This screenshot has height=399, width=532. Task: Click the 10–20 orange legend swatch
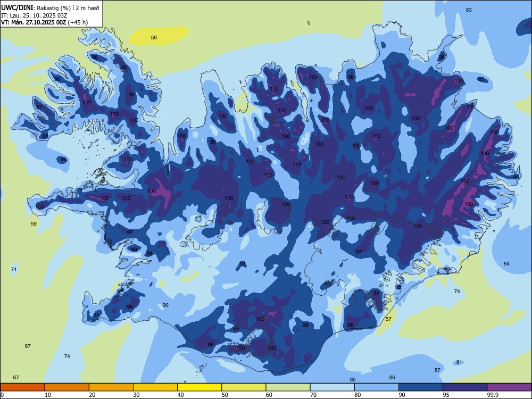(x=67, y=387)
